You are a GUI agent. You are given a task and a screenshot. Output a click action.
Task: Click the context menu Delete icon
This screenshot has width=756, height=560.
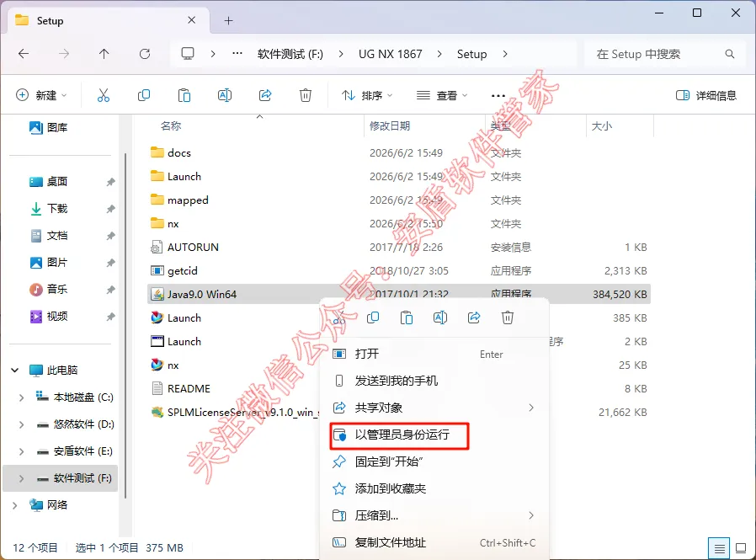(x=508, y=317)
